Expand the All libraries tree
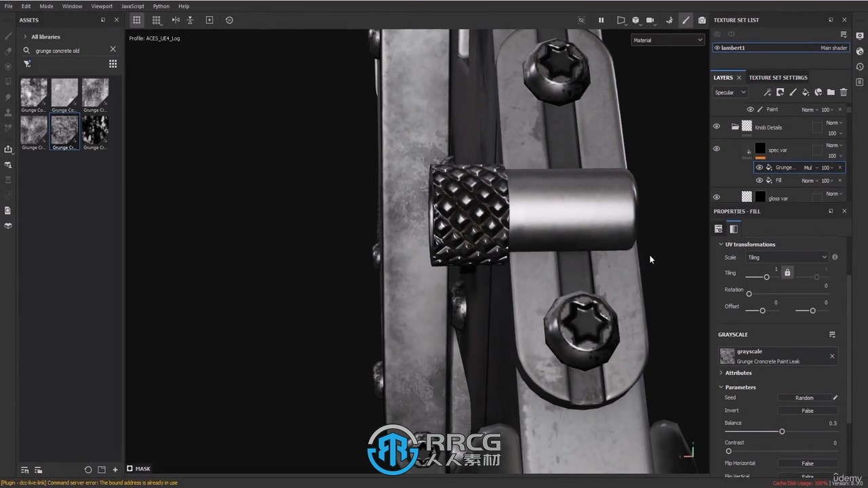Screen dimensions: 868x488 25,37
